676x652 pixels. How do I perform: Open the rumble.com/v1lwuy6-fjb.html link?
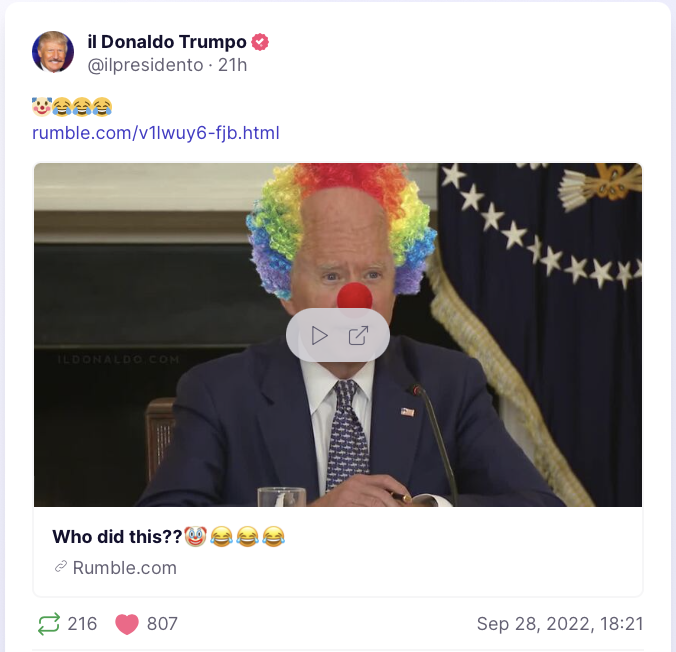click(x=156, y=133)
